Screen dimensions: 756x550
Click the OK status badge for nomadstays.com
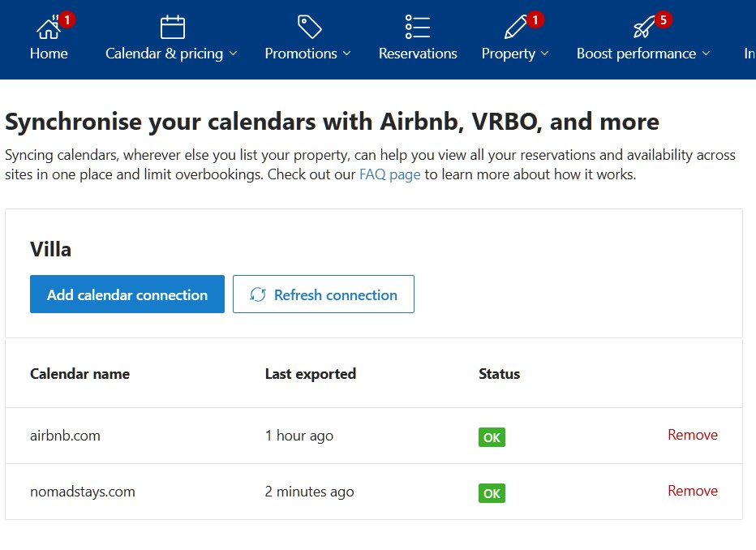pyautogui.click(x=492, y=493)
